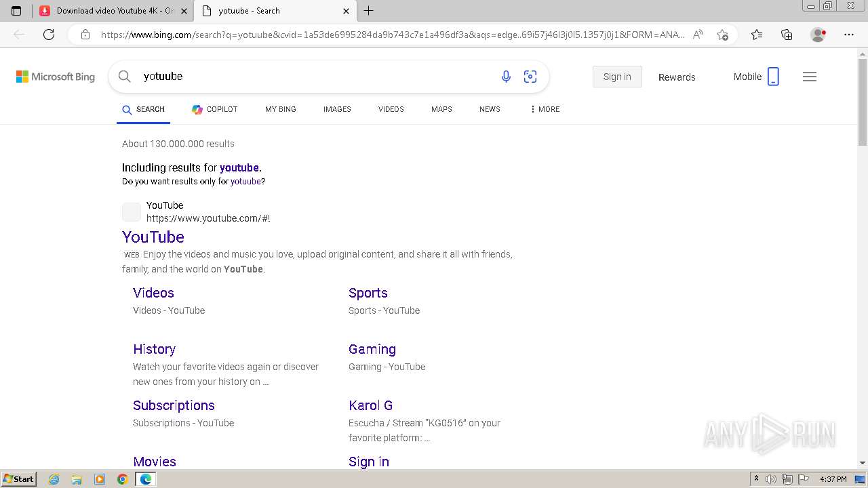
Task: Expand the MORE search options dropdown
Action: 545,109
